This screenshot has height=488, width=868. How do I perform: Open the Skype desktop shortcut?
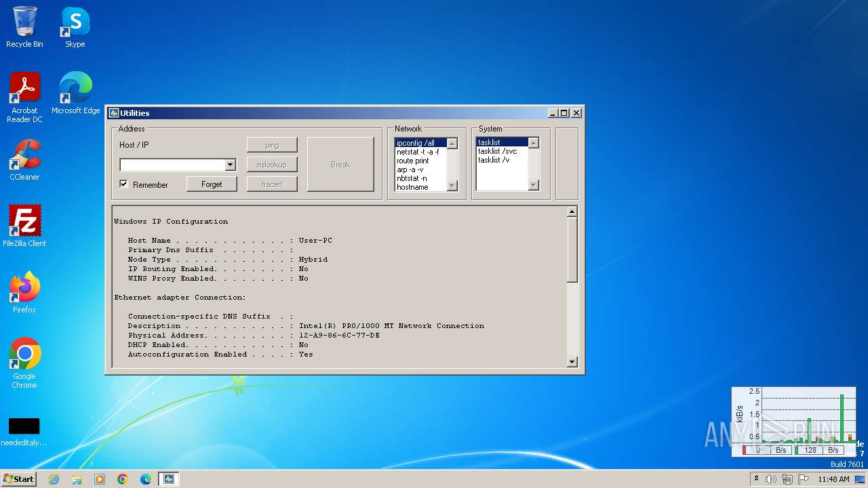click(75, 27)
